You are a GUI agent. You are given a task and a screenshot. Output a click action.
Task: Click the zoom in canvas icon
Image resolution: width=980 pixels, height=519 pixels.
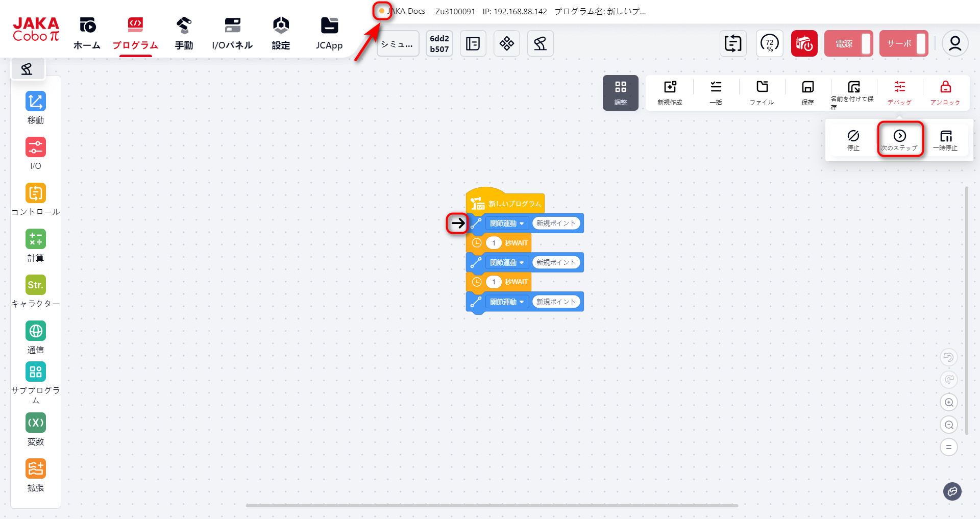point(948,402)
